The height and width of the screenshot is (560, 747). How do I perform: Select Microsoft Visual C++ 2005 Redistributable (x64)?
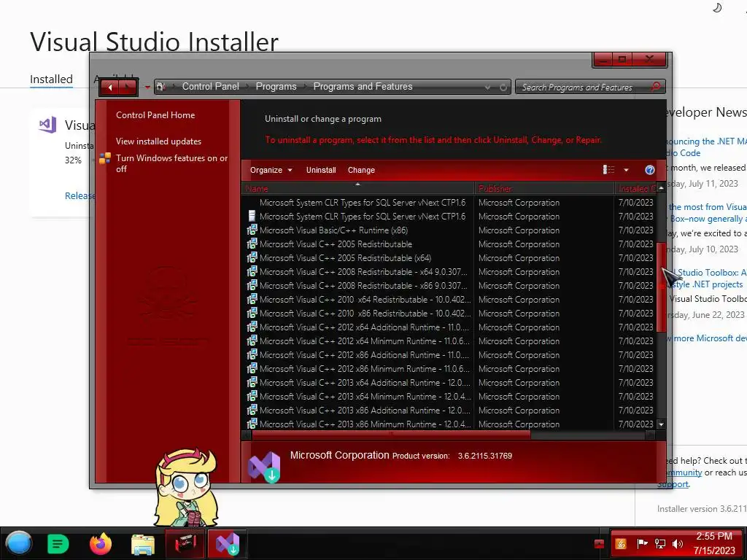pyautogui.click(x=449, y=257)
